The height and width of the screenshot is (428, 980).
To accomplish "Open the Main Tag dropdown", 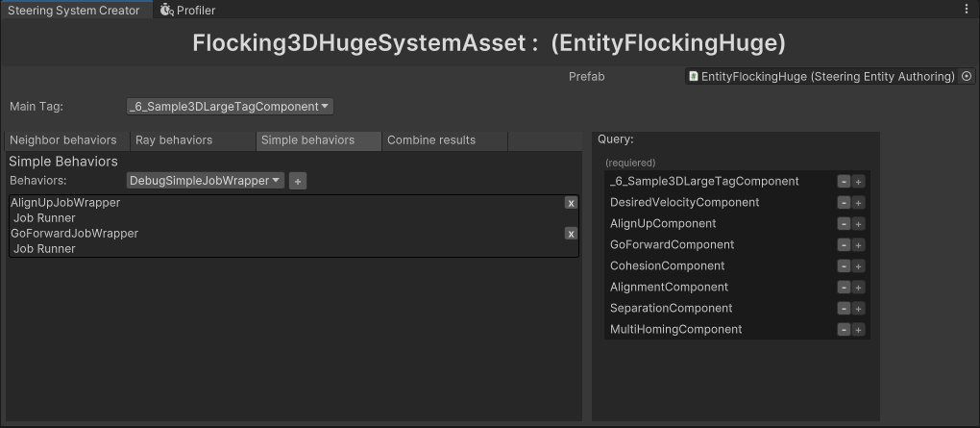I will (x=230, y=107).
